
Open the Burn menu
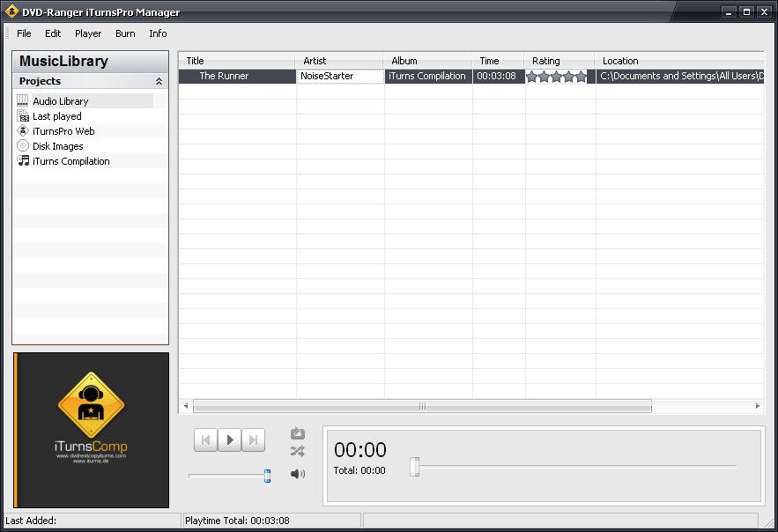click(125, 33)
